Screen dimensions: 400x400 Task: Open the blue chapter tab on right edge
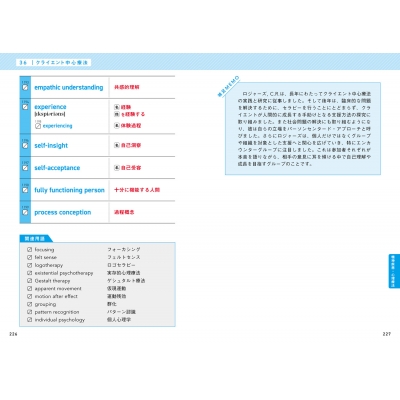[x=394, y=271]
